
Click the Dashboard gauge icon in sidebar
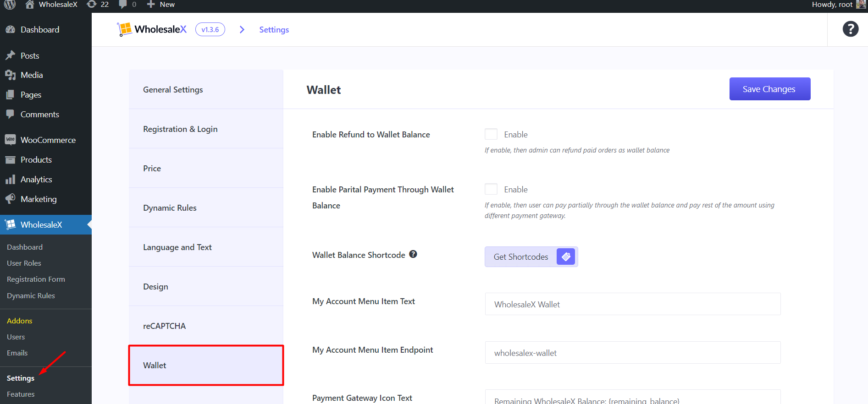pos(11,30)
